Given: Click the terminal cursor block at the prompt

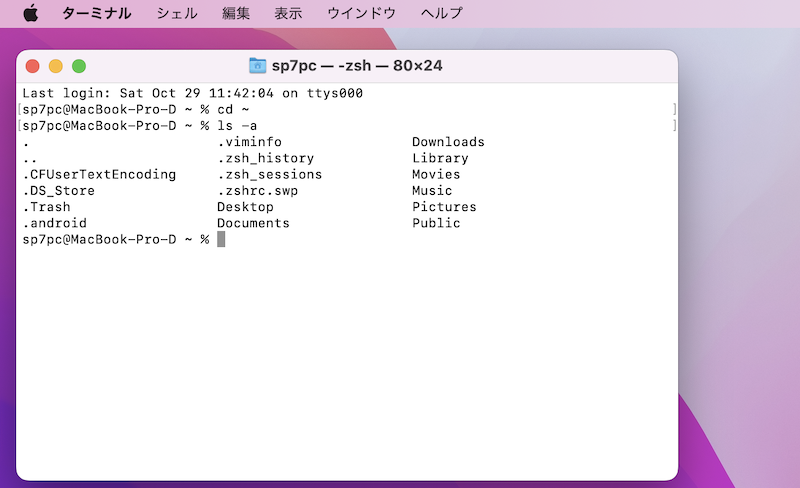Looking at the screenshot, I should pyautogui.click(x=221, y=239).
